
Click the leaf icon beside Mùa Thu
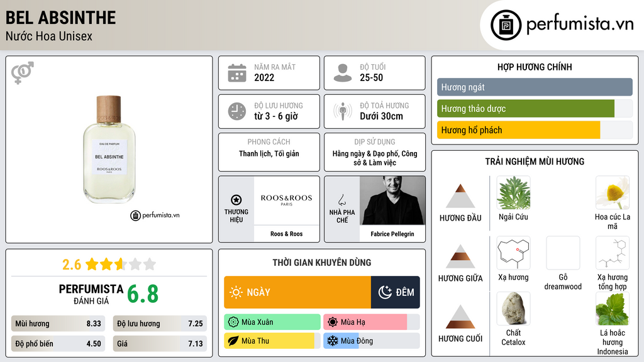point(233,341)
